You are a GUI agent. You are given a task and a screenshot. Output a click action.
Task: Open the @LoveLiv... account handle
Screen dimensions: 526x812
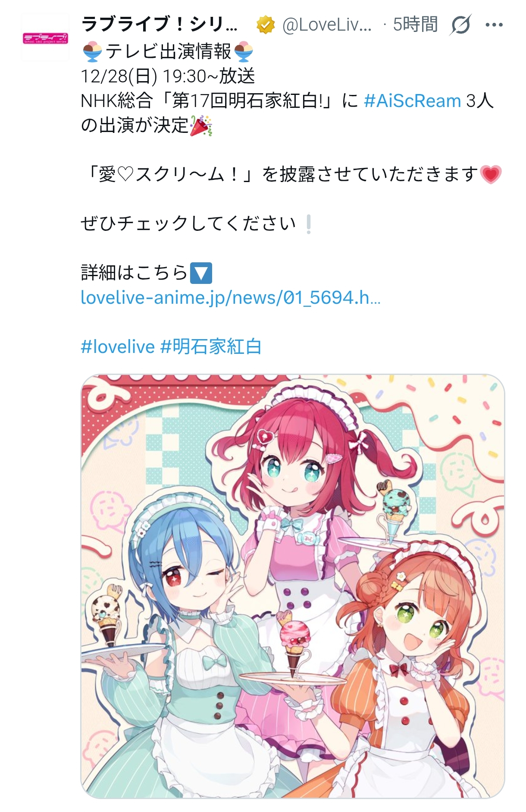(327, 25)
